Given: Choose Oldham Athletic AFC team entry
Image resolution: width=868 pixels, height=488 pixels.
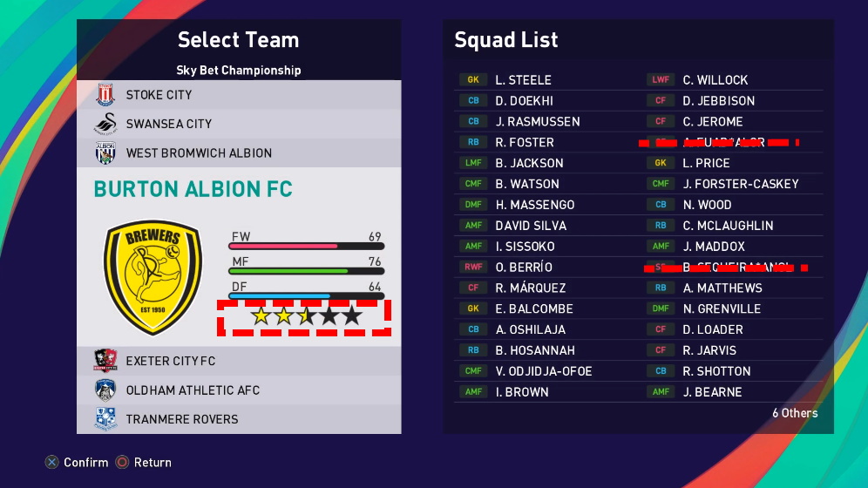Looking at the screenshot, I should click(193, 390).
